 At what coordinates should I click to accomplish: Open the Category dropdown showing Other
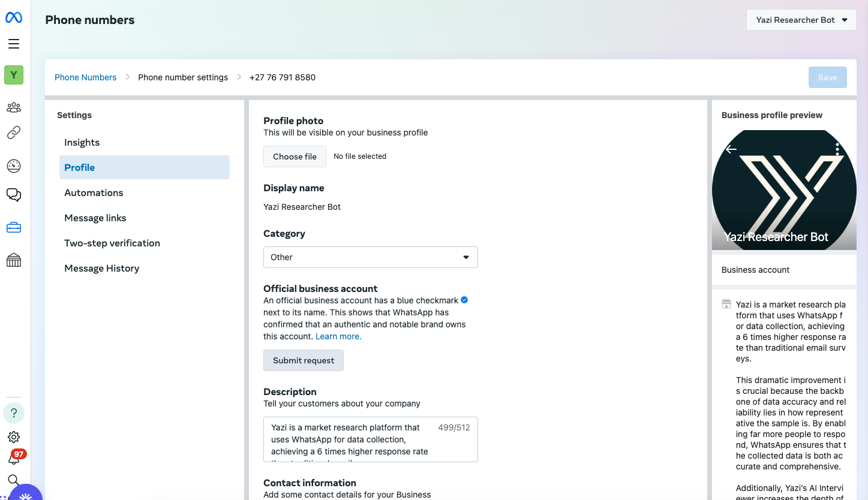click(370, 257)
